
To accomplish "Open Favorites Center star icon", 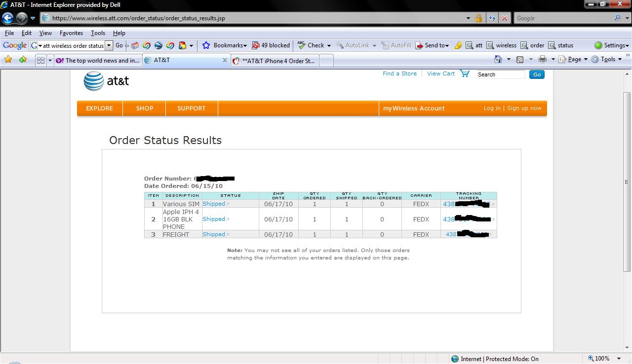I will pos(8,60).
